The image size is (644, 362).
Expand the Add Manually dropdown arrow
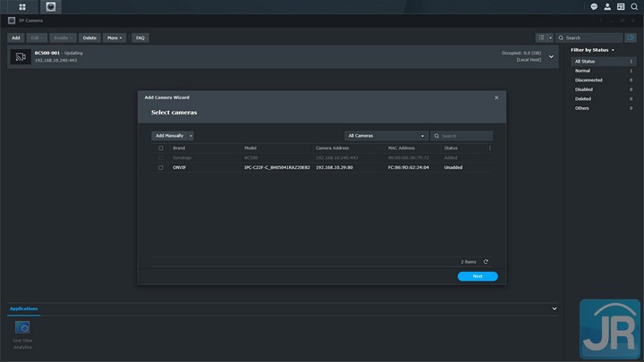190,136
